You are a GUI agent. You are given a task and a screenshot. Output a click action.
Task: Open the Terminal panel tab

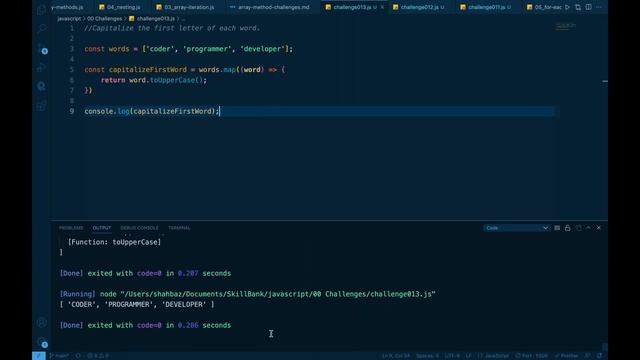coord(179,228)
